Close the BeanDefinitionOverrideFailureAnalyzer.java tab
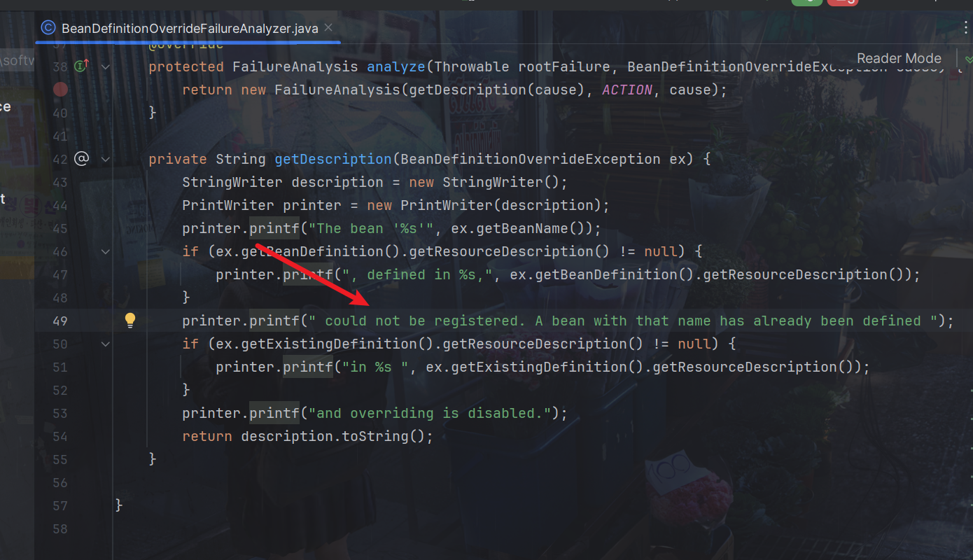Screen dimensions: 973x560 pos(329,28)
